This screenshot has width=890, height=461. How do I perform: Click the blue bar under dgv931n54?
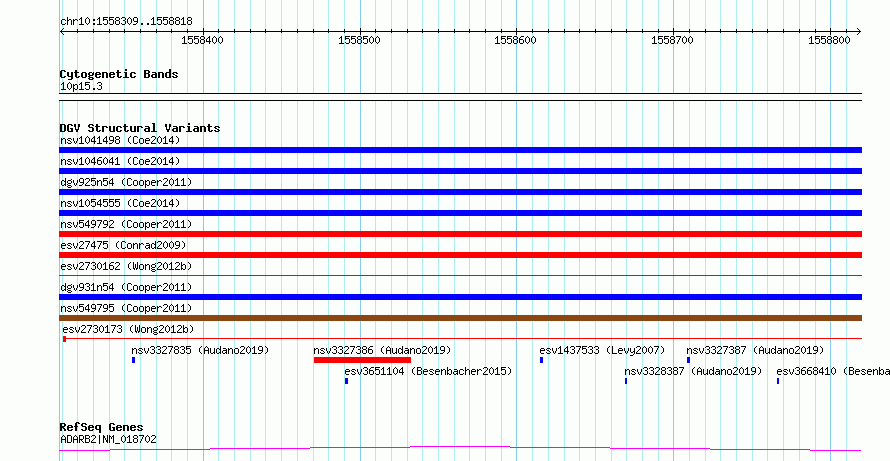460,297
